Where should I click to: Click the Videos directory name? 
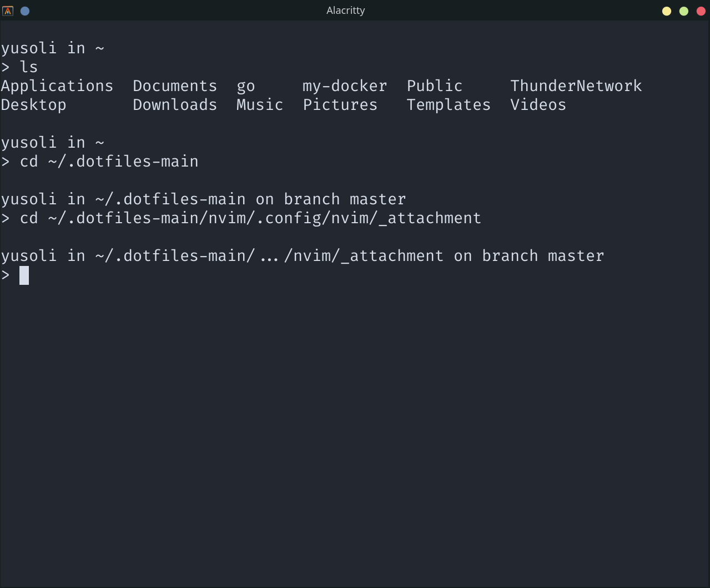tap(538, 105)
